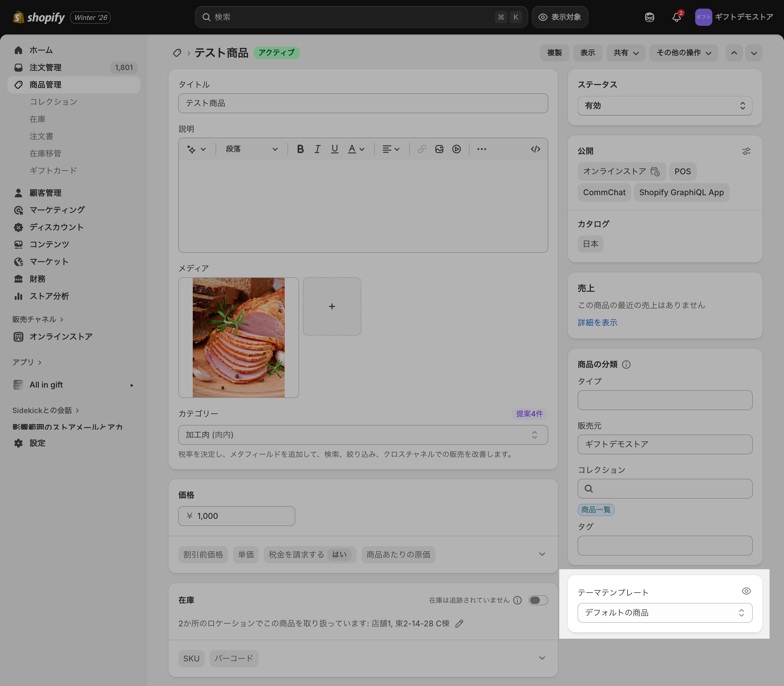Screen dimensions: 784x686
Task: Open theme template デフォルトの商品 dropdown
Action: tap(664, 613)
